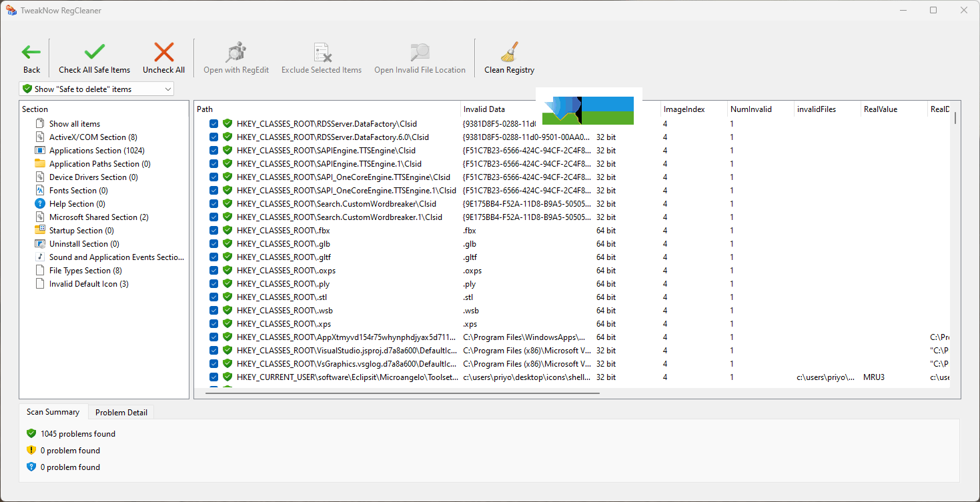Click the Clean Registry broom icon
Viewport: 980px width, 502px height.
click(509, 52)
